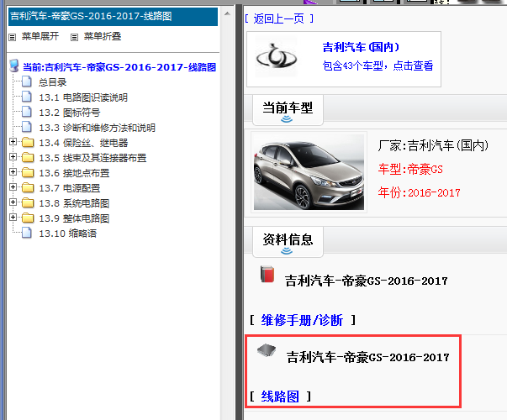The width and height of the screenshot is (507, 420).
Task: Select the 资料信息 tab
Action: tap(288, 242)
